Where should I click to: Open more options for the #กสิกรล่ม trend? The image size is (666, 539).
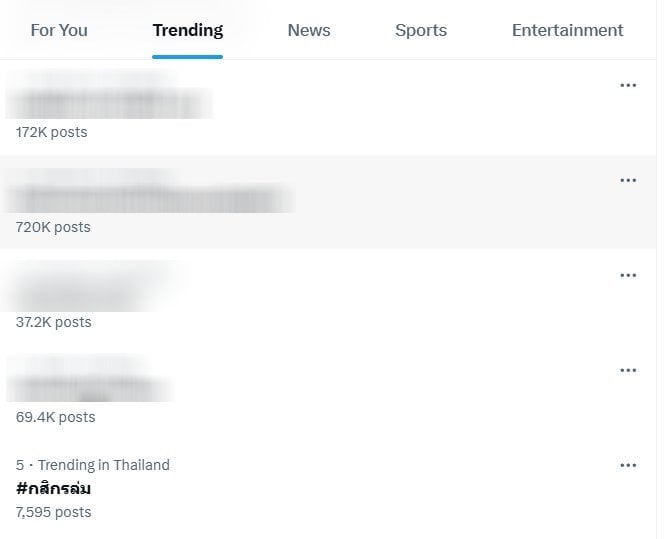[x=628, y=466]
